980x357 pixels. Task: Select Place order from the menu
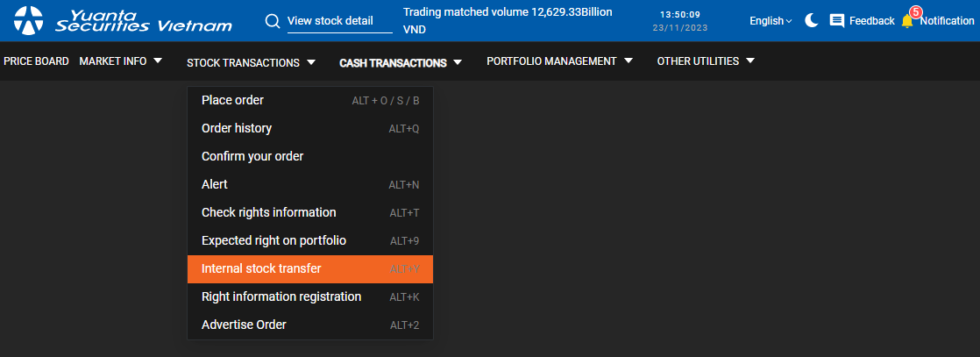click(x=232, y=100)
